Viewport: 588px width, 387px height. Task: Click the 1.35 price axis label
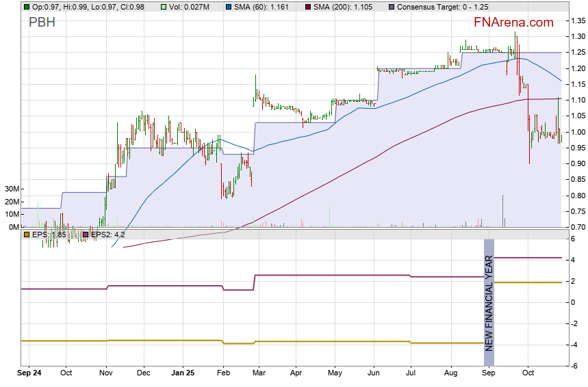pos(577,21)
